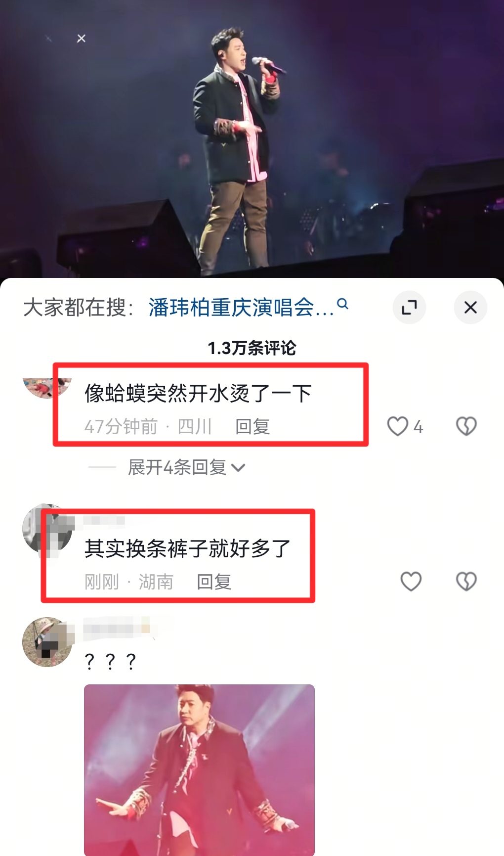Click the chevron next to 展开4条回复
The image size is (504, 856).
click(238, 468)
